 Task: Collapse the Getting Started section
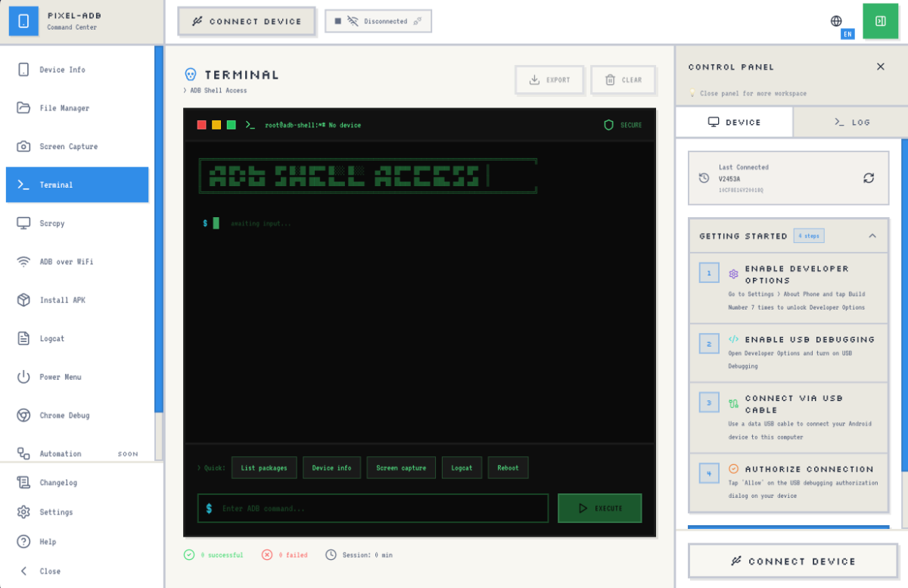point(872,236)
